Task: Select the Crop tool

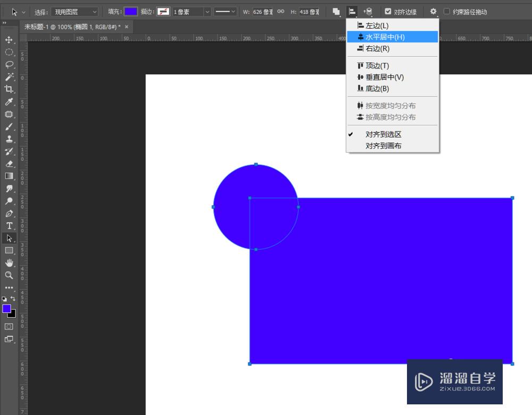Action: [x=9, y=89]
